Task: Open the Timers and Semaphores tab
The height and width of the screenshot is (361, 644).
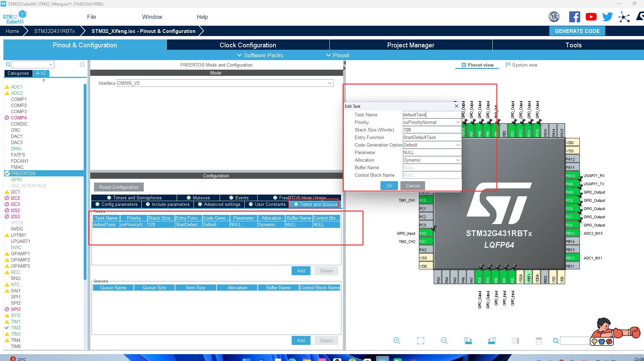Action: 134,198
